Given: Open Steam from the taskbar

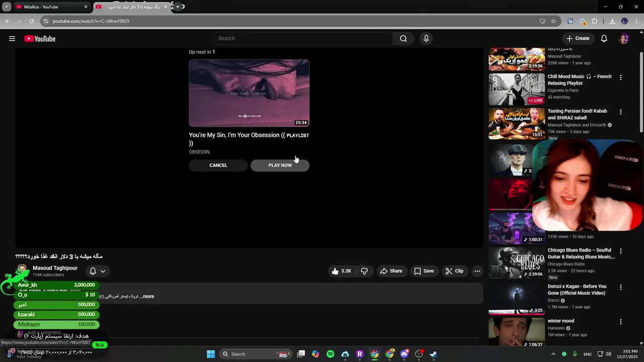Looking at the screenshot, I should pyautogui.click(x=434, y=354).
